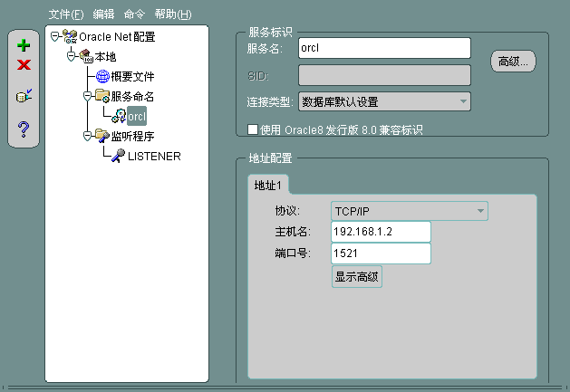Collapse the 服务命名 tree node
Image resolution: width=570 pixels, height=392 pixels.
[87, 96]
